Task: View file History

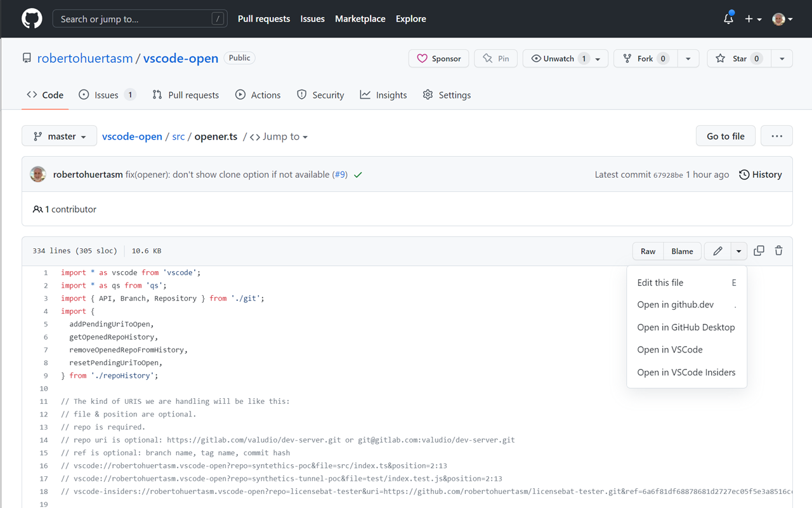Action: pos(761,175)
